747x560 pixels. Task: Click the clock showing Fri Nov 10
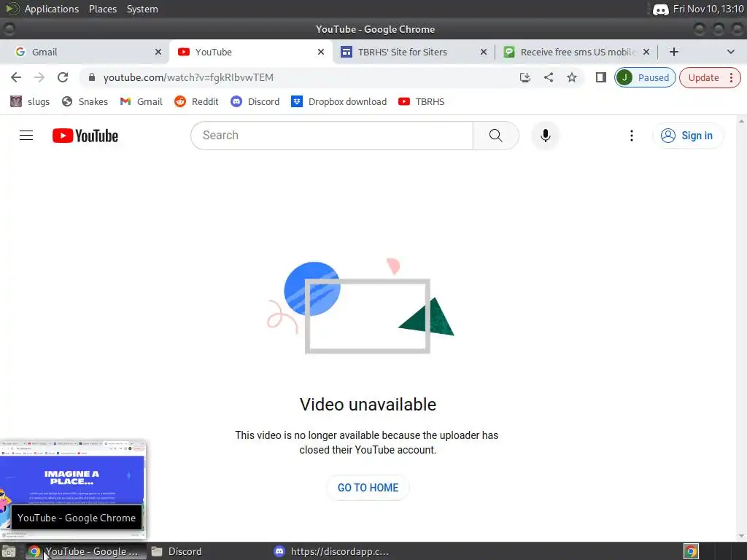click(x=708, y=9)
